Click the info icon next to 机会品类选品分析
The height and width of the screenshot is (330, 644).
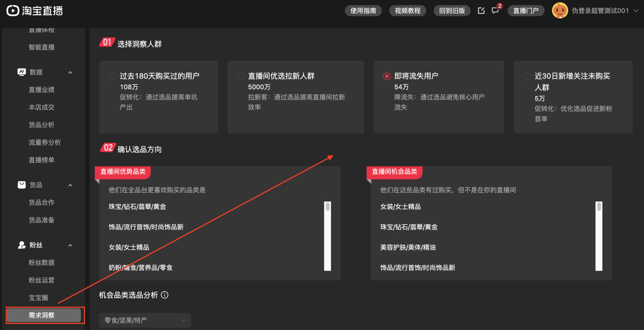pos(164,295)
